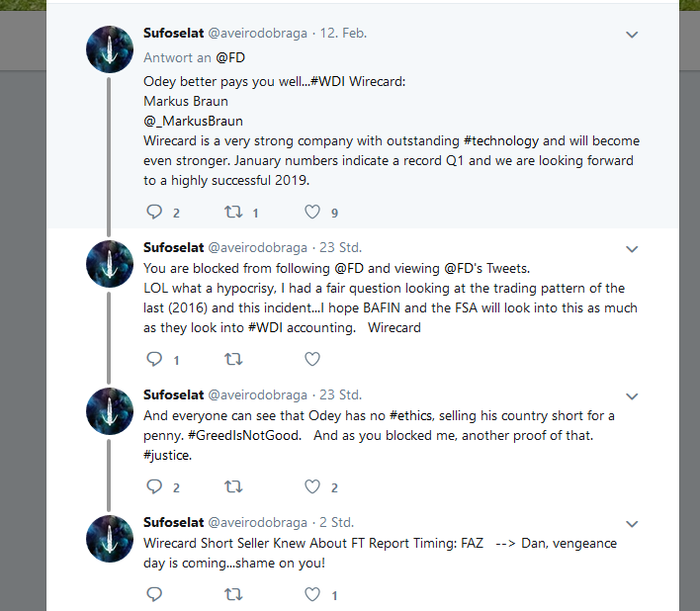Like the tweet with 9 likes

(312, 212)
